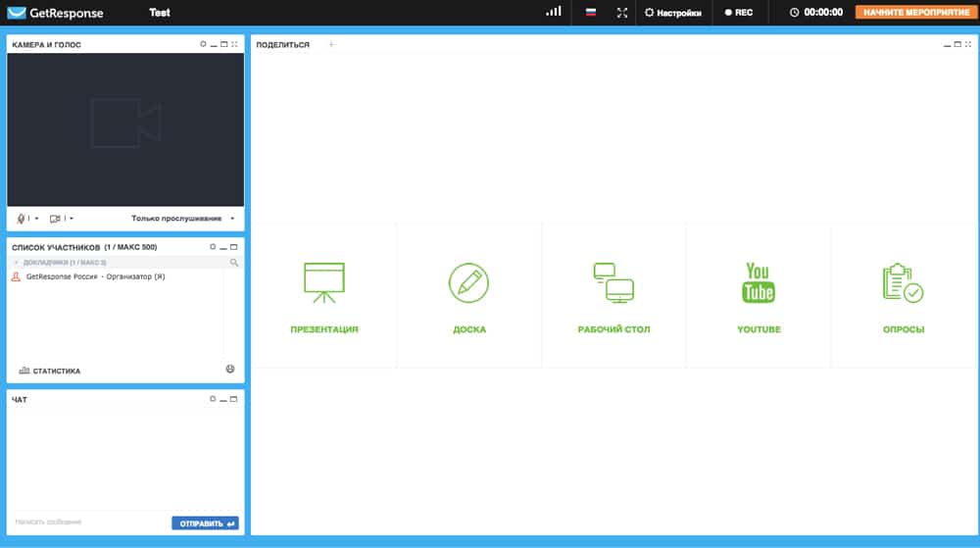Open the YouTube sharing option
Screen dimensions: 980x548
(759, 296)
